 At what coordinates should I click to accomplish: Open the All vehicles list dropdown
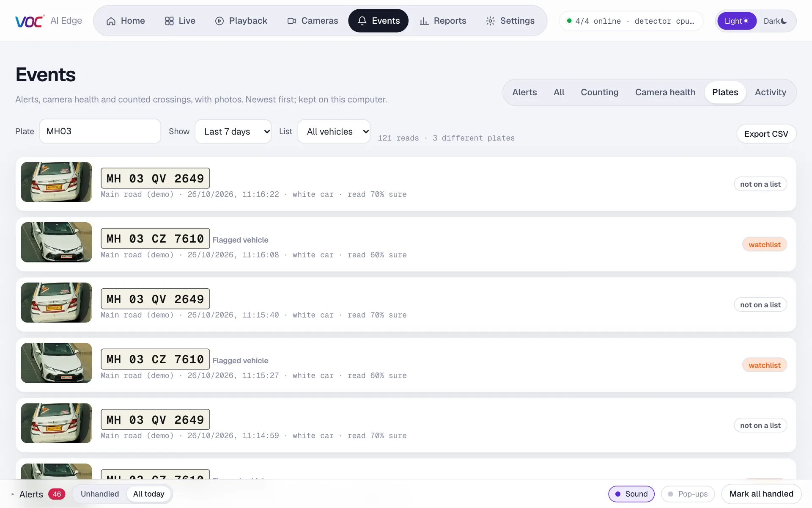pyautogui.click(x=334, y=132)
